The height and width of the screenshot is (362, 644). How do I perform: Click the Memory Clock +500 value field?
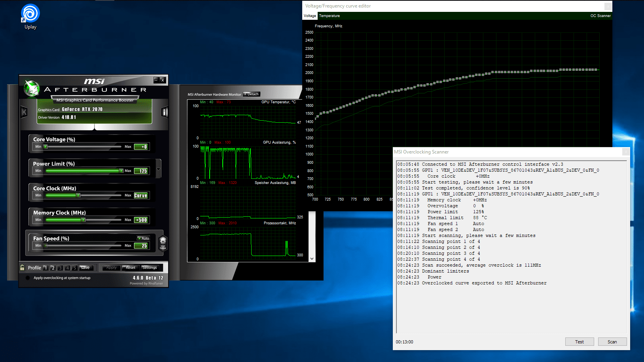tap(141, 220)
